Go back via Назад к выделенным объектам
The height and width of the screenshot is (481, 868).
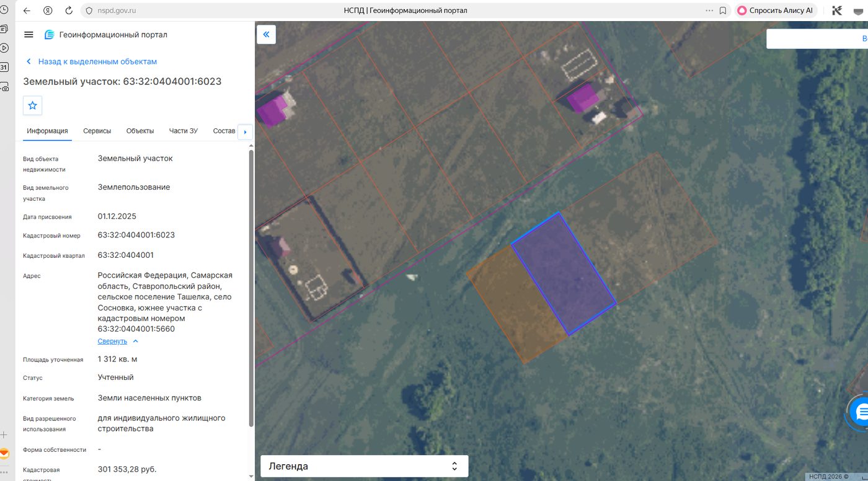(91, 62)
